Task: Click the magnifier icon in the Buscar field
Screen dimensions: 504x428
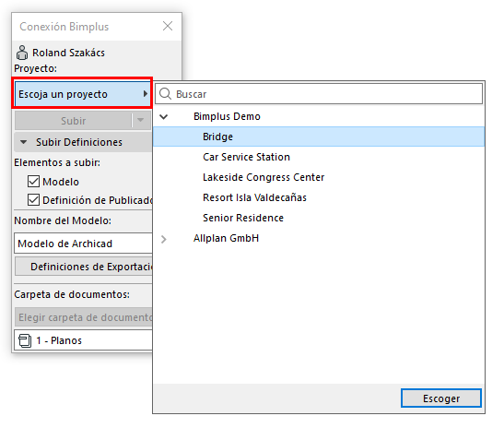Action: pyautogui.click(x=165, y=94)
